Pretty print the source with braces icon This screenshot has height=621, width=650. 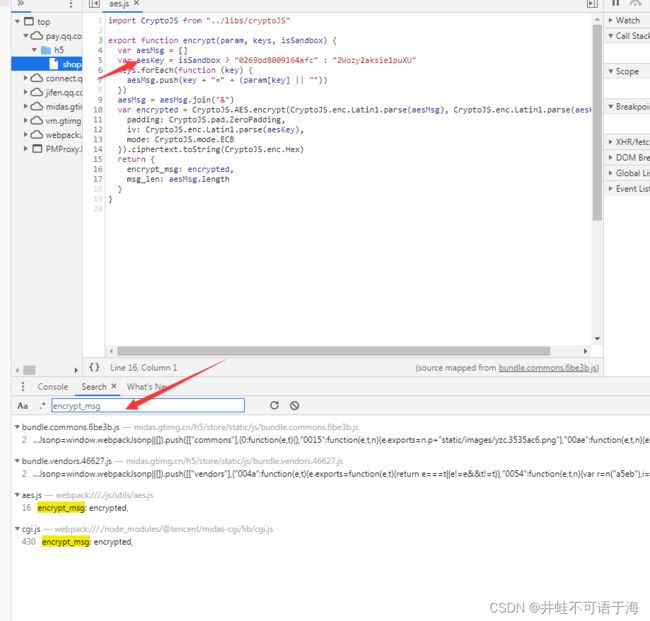(x=94, y=367)
